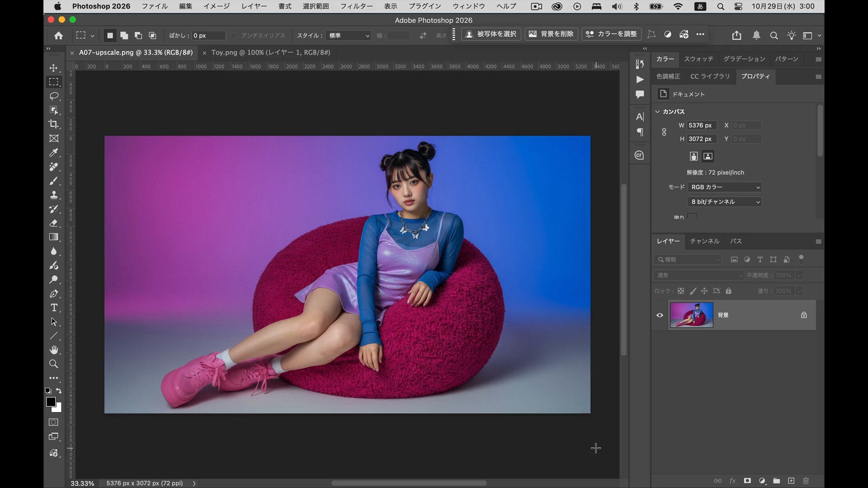Click the 被写体を選択 button
Screen dimensions: 868x488
pyautogui.click(x=491, y=34)
